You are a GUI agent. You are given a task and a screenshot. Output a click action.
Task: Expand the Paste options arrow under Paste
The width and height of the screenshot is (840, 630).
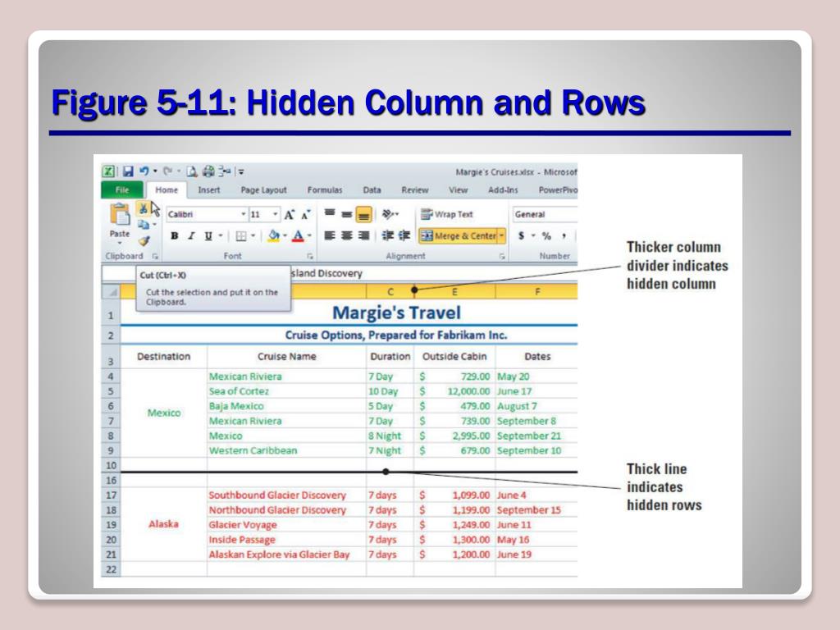pyautogui.click(x=120, y=242)
